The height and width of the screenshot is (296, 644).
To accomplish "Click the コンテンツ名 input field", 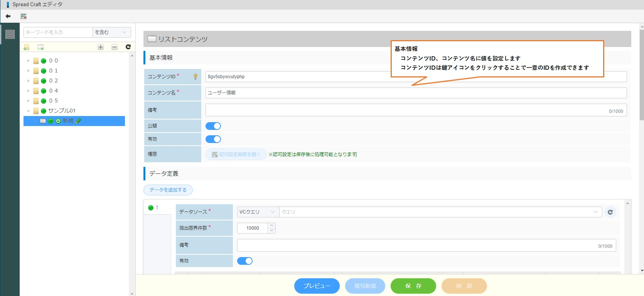I will pos(416,93).
